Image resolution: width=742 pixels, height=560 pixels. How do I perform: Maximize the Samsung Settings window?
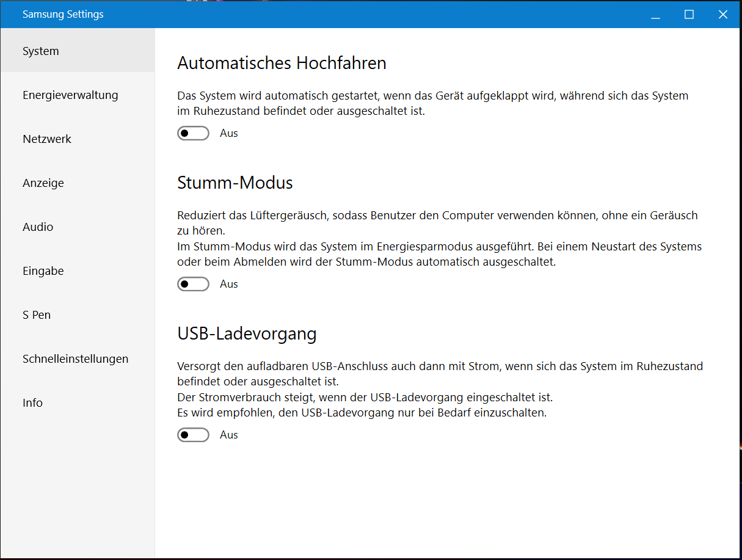[x=689, y=15]
